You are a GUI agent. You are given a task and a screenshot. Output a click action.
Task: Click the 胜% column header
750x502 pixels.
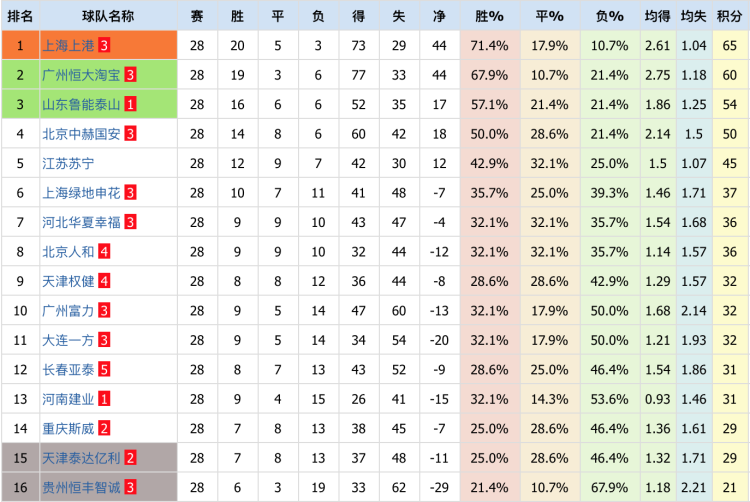coord(490,17)
